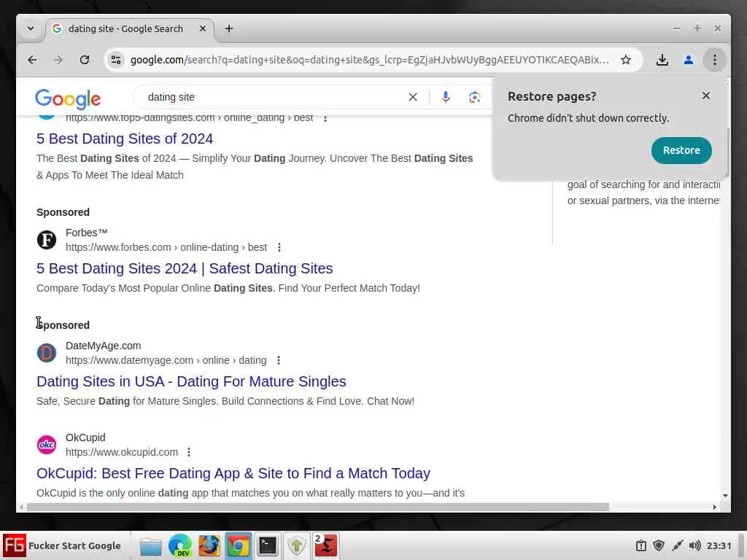Open more options for top5-datingsites result
747x560 pixels.
tap(325, 119)
